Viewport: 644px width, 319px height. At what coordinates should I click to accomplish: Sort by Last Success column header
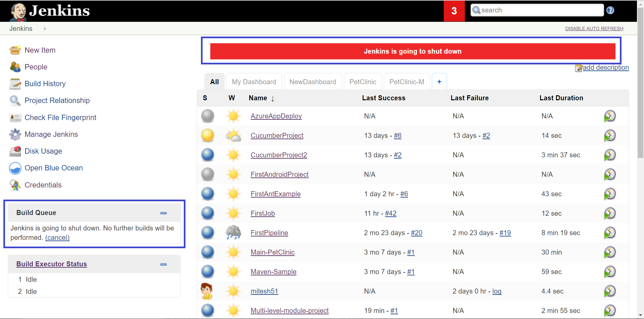(x=384, y=98)
